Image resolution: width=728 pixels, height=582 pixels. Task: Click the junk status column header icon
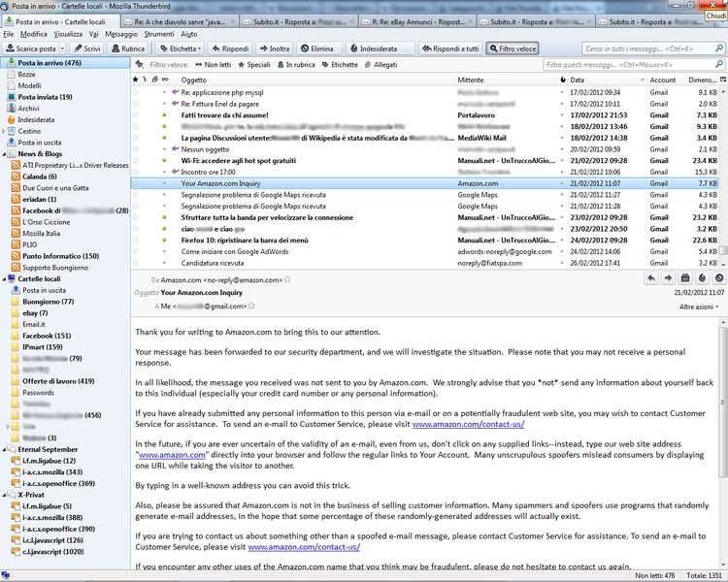pyautogui.click(x=563, y=80)
